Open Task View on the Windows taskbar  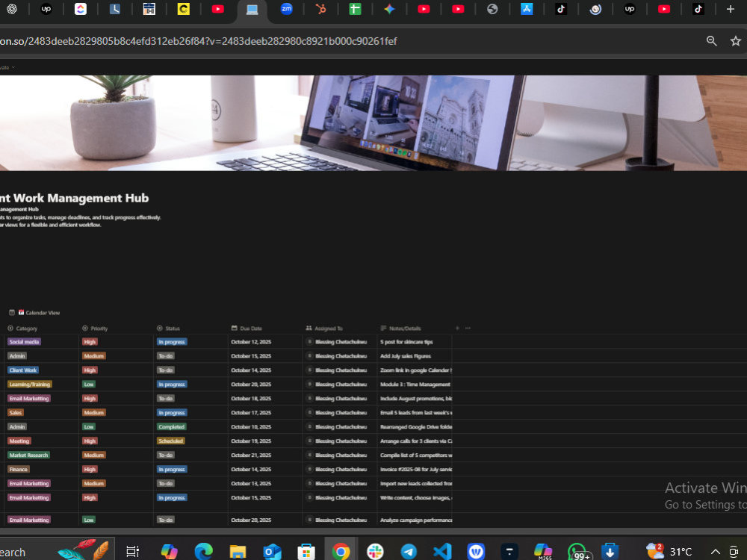point(132,552)
